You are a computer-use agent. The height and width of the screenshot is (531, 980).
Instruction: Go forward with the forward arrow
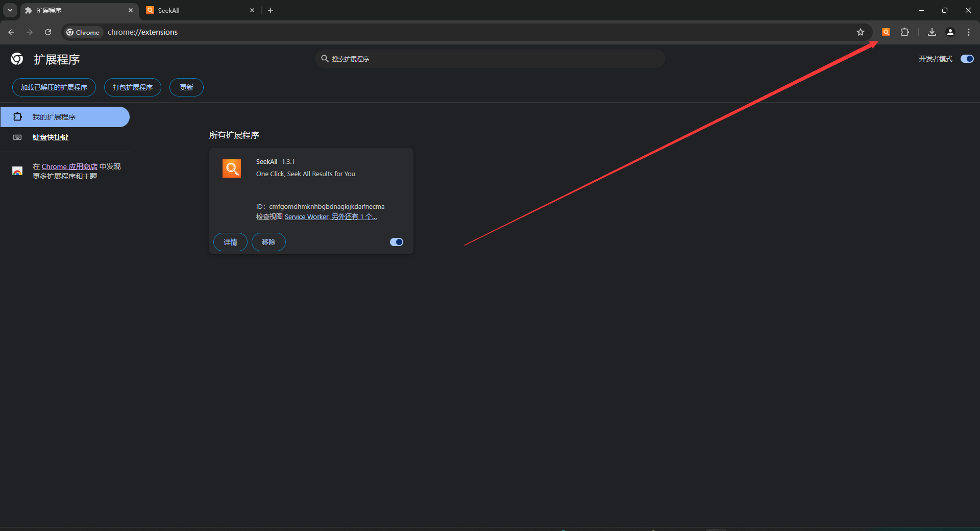coord(30,32)
